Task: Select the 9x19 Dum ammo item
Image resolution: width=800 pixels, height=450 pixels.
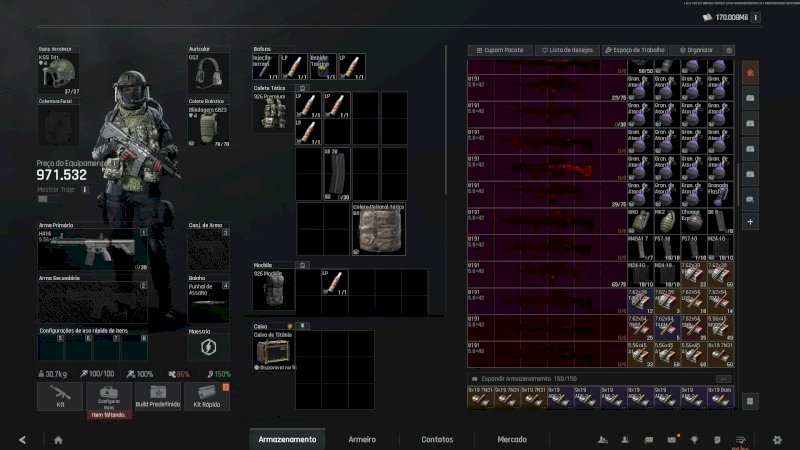Action: [x=720, y=397]
